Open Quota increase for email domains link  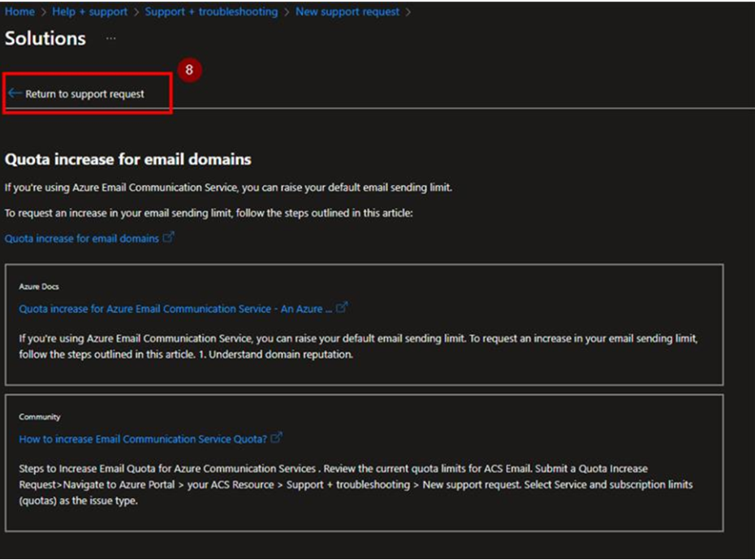pos(81,239)
